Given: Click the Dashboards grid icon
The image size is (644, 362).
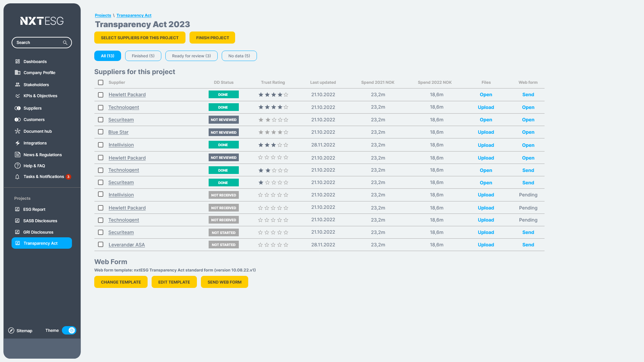Looking at the screenshot, I should [x=17, y=61].
